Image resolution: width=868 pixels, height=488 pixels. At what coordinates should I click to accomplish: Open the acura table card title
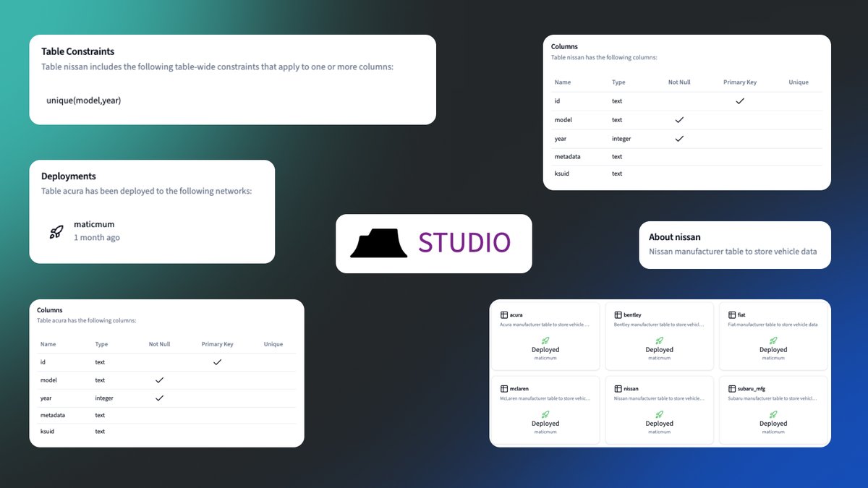516,315
